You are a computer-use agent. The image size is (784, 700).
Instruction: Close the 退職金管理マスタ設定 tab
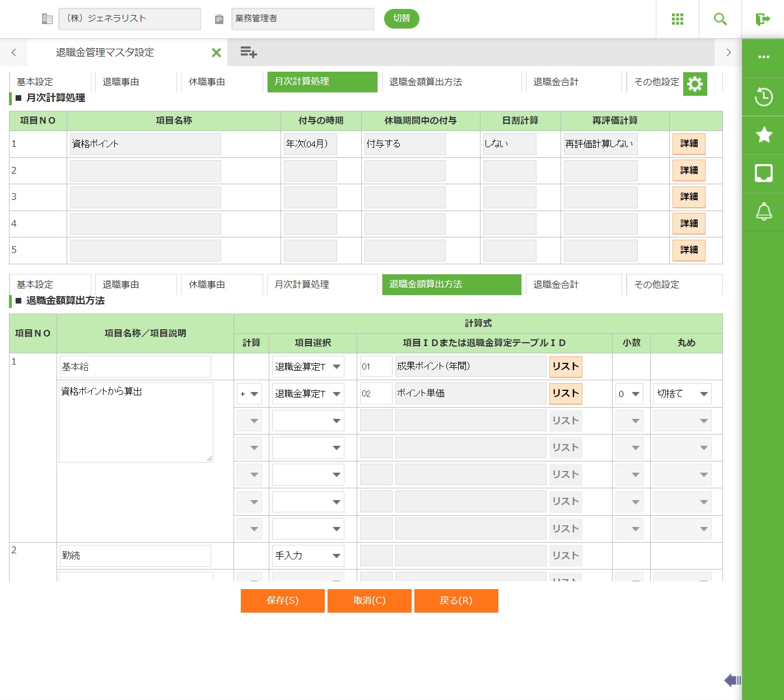coord(216,53)
